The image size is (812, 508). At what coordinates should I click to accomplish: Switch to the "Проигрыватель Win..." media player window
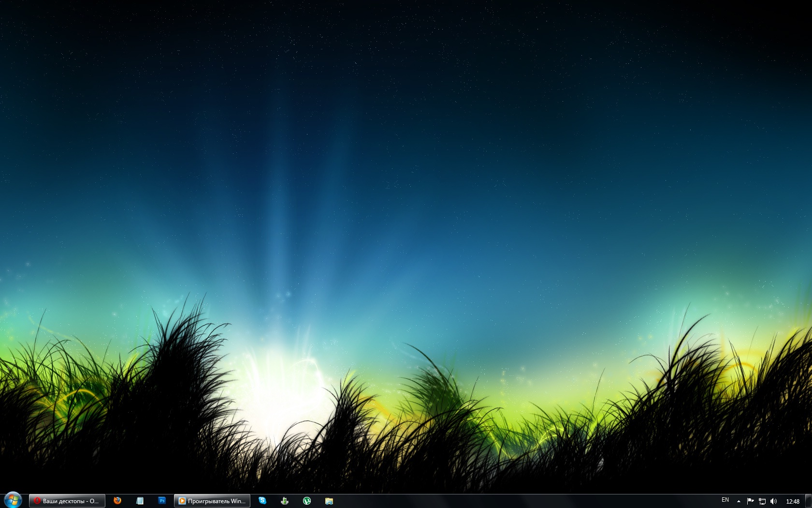(212, 501)
